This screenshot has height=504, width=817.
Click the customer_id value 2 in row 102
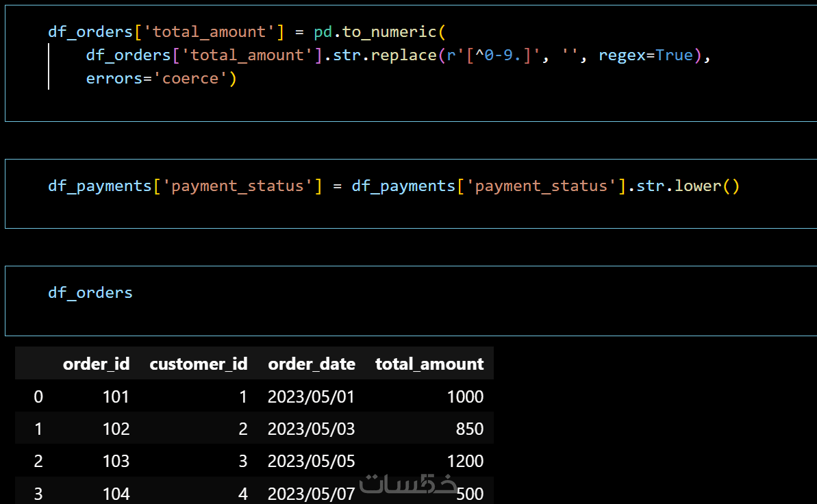tap(243, 429)
